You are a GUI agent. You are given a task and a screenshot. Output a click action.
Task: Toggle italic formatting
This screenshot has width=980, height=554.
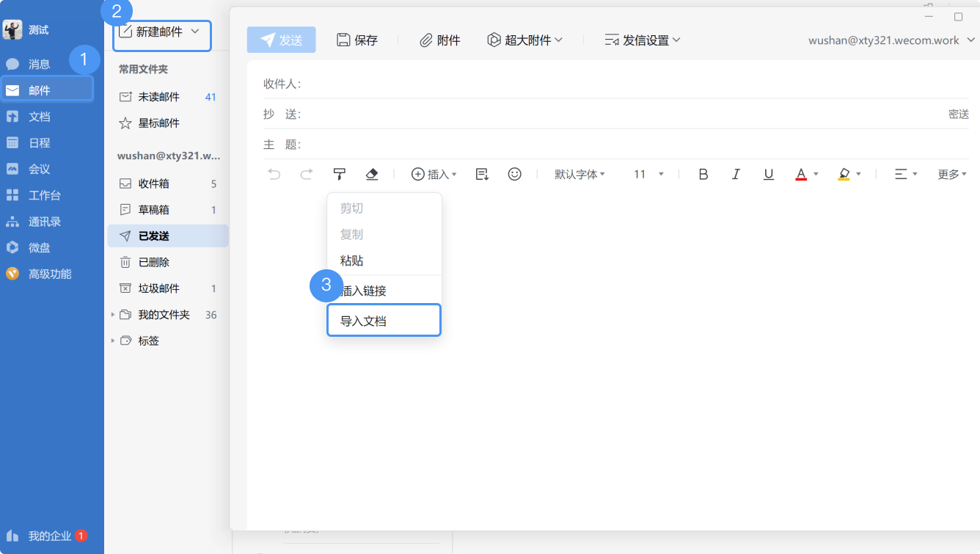tap(736, 174)
